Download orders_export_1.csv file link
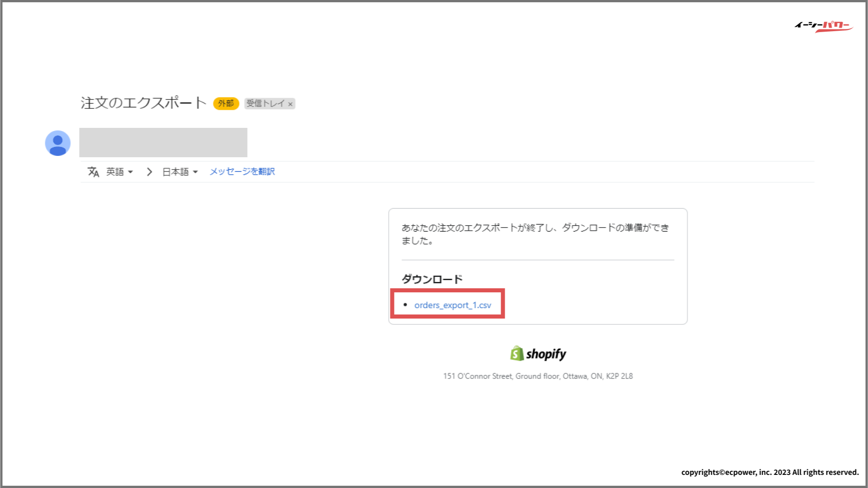The width and height of the screenshot is (868, 488). pyautogui.click(x=452, y=305)
